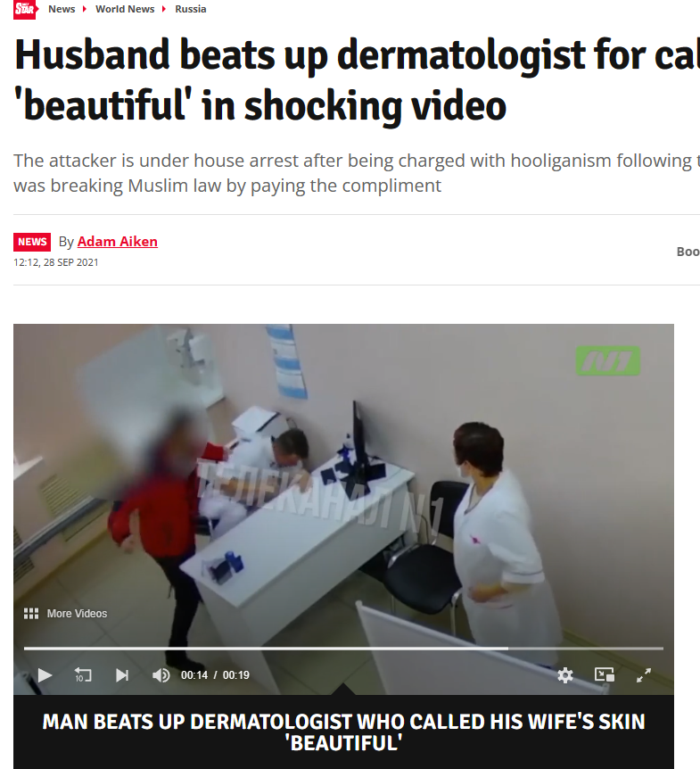
Task: Click the article headline
Action: pos(357,80)
